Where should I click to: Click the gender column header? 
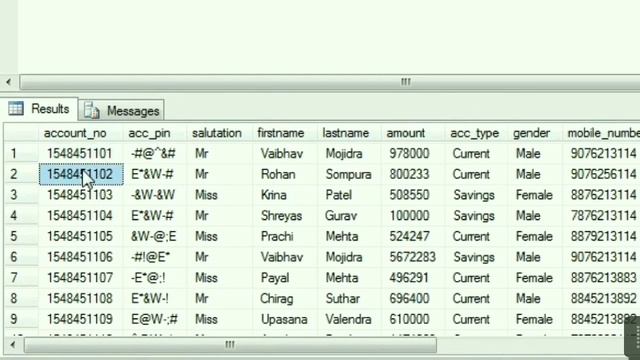tap(536, 133)
